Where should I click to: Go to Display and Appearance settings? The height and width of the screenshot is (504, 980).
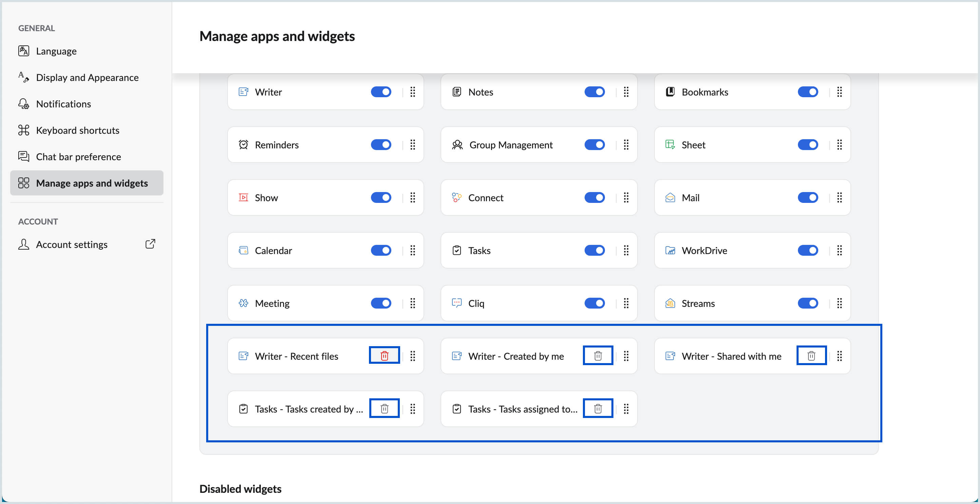tap(87, 78)
